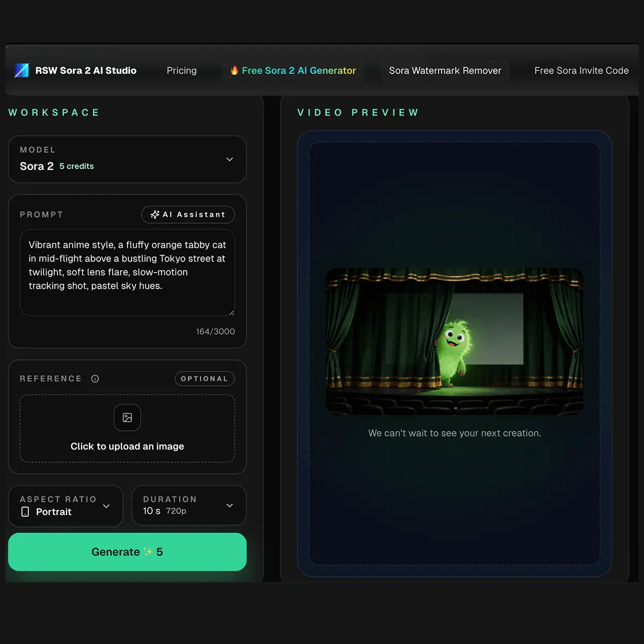The height and width of the screenshot is (644, 644).
Task: Click the AI Assistant button
Action: click(188, 215)
